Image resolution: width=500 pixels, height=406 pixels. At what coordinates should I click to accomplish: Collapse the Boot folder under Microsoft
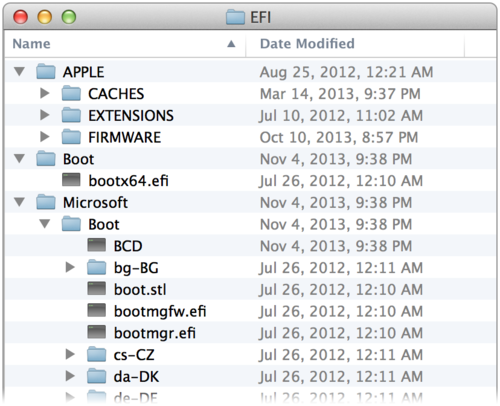45,224
